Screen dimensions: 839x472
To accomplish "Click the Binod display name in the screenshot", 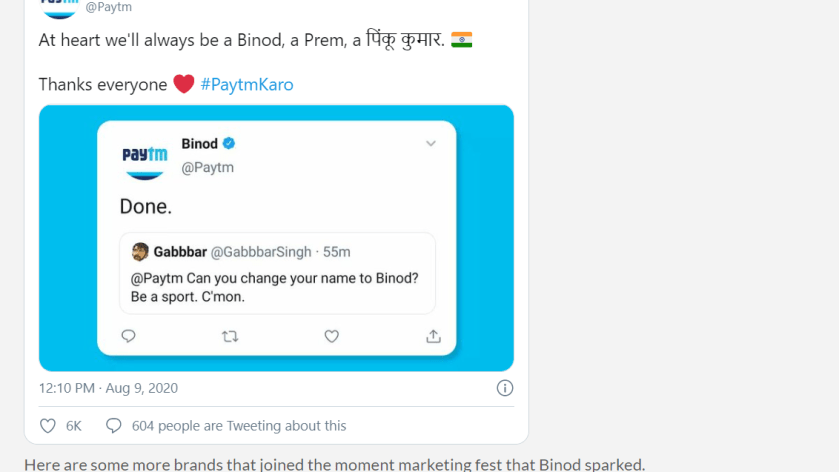I will pos(199,144).
